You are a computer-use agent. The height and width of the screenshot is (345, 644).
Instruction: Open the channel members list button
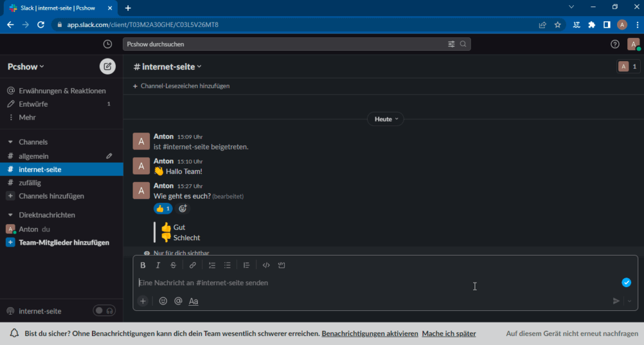(628, 66)
